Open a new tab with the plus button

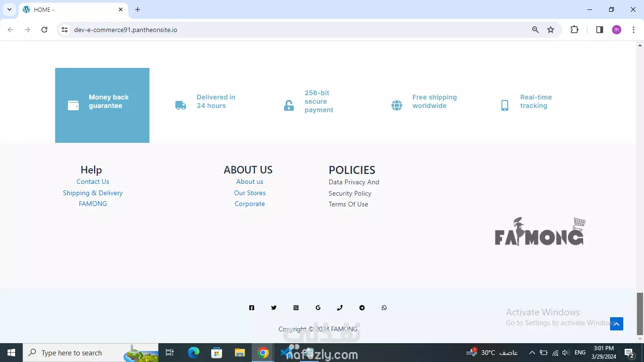[x=138, y=9]
